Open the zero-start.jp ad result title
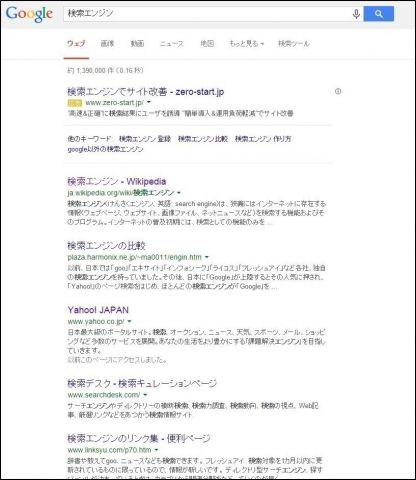Image resolution: width=416 pixels, height=480 pixels. pyautogui.click(x=146, y=92)
